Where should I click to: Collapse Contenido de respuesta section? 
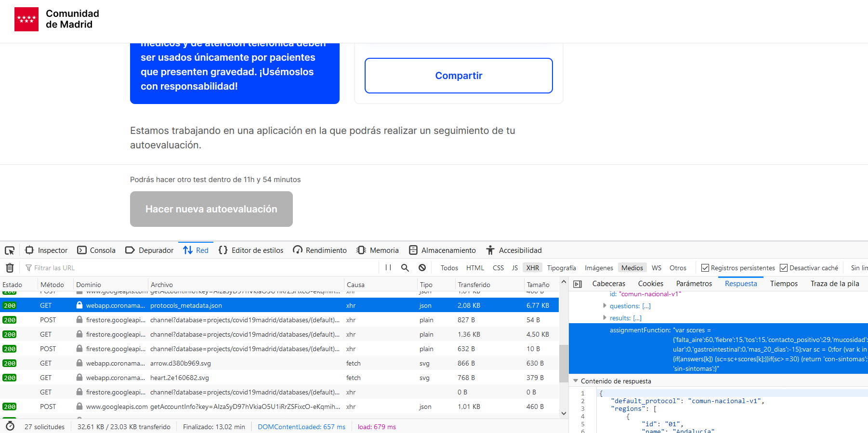click(575, 381)
